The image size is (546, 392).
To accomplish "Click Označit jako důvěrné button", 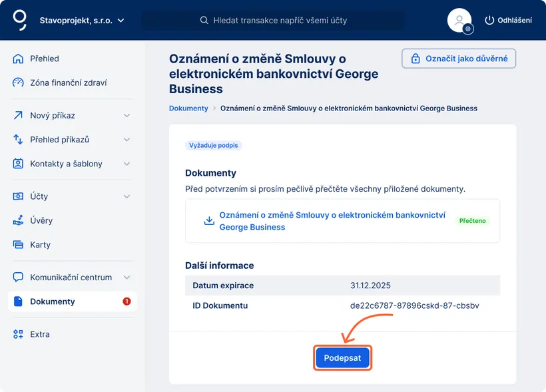I will pos(459,59).
